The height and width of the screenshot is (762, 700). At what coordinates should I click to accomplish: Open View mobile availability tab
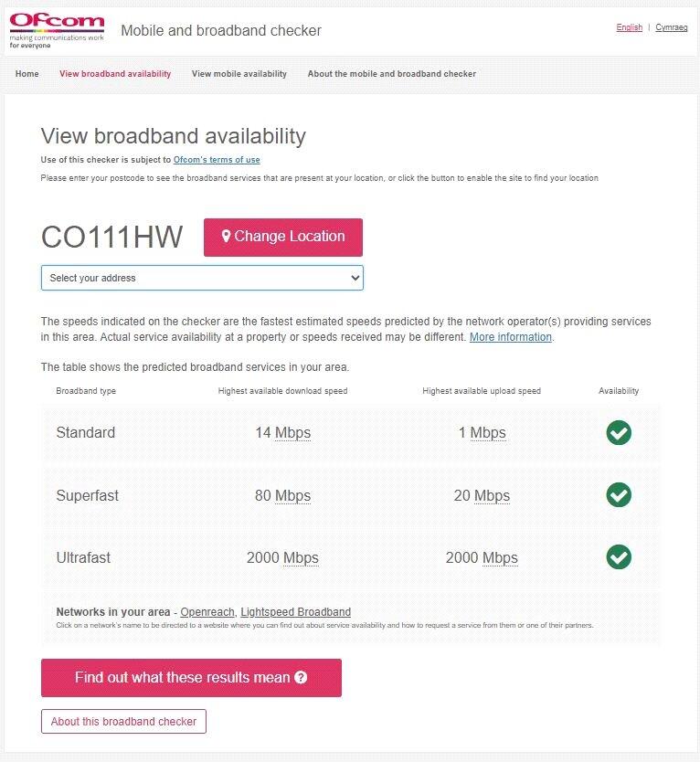(x=239, y=74)
